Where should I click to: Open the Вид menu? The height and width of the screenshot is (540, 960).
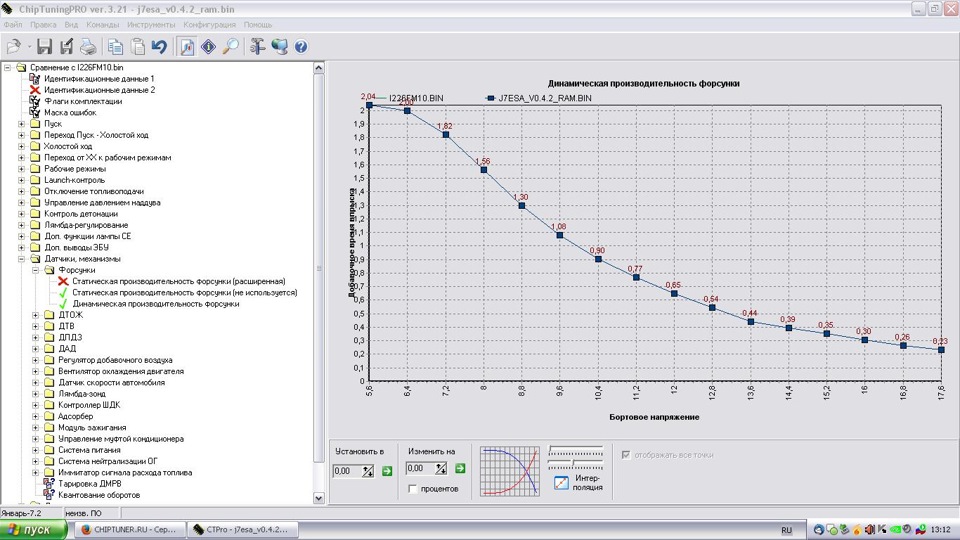[x=71, y=25]
